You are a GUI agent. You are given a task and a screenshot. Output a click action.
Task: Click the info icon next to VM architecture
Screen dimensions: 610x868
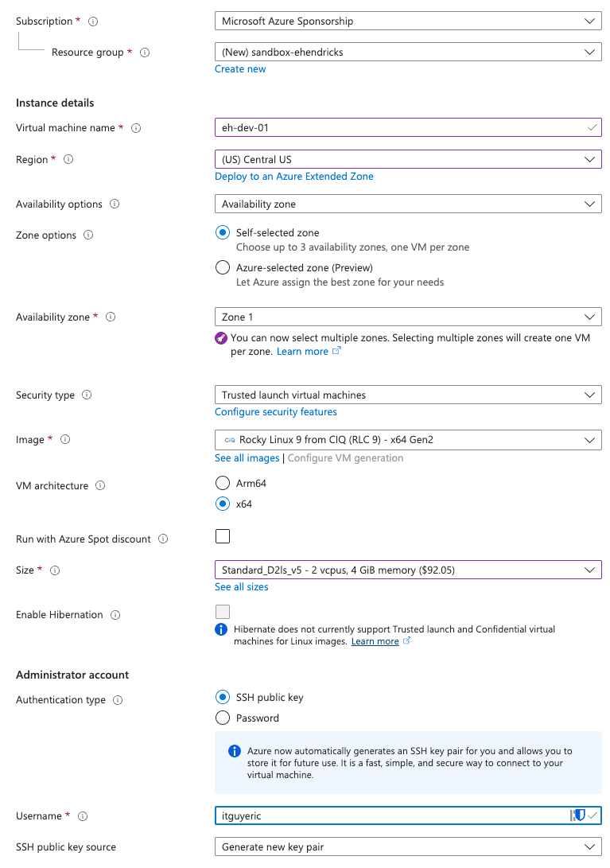tap(100, 486)
